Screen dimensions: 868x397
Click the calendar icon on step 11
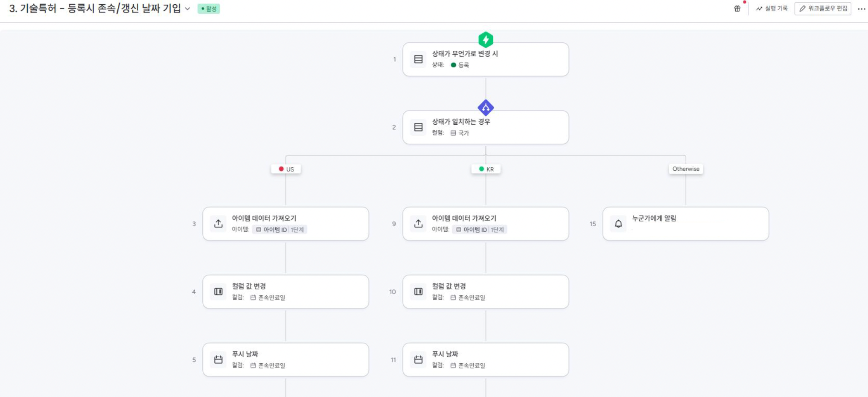coord(418,360)
